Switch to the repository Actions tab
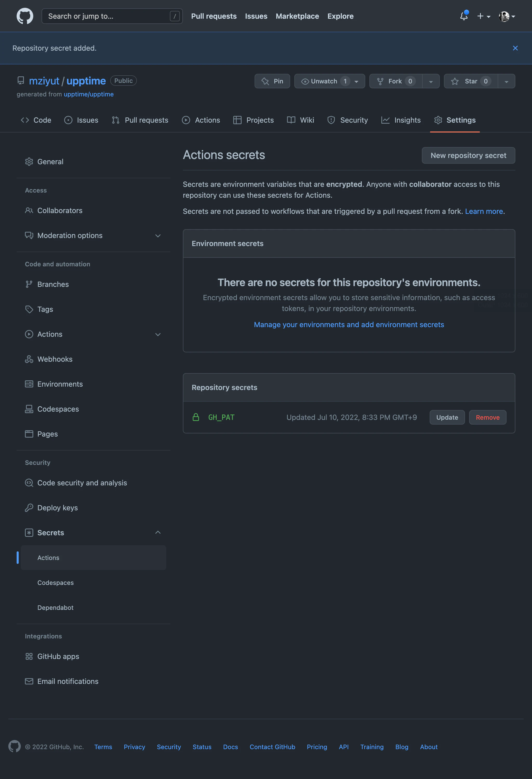Image resolution: width=532 pixels, height=779 pixels. [201, 120]
